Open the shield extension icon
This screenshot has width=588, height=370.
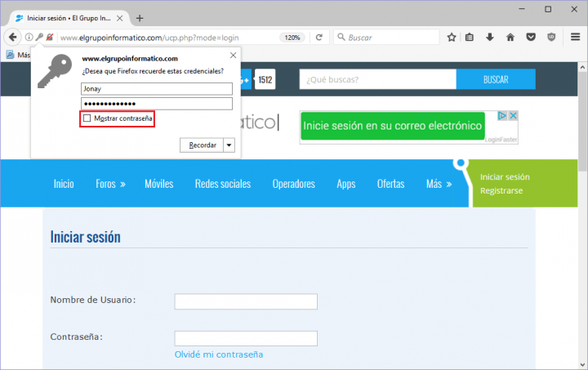[x=551, y=37]
